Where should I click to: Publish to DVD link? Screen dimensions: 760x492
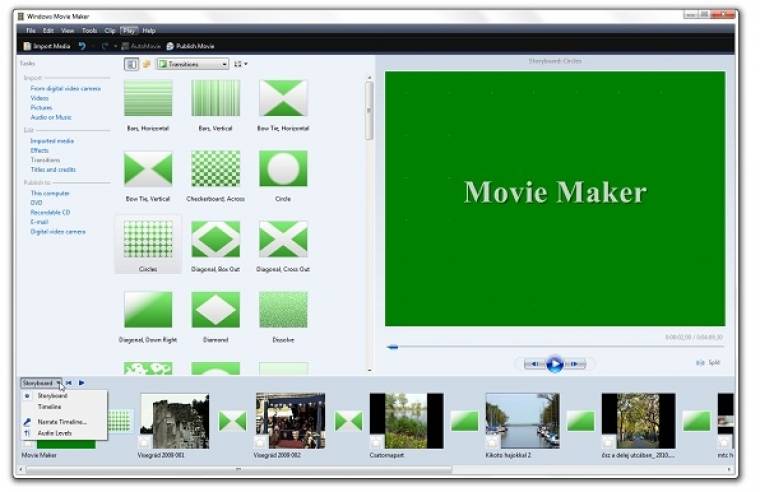pyautogui.click(x=36, y=203)
